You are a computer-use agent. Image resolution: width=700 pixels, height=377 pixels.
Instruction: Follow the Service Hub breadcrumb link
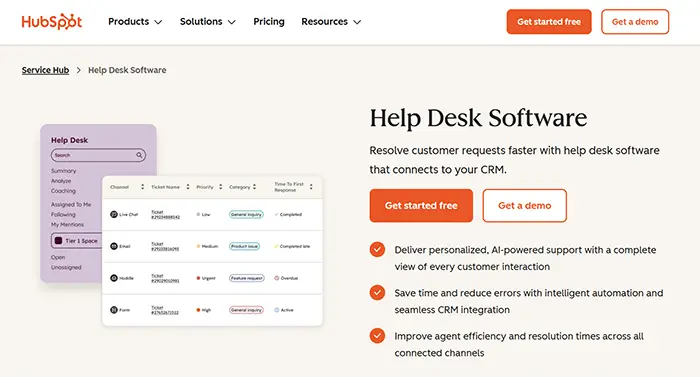tap(46, 70)
